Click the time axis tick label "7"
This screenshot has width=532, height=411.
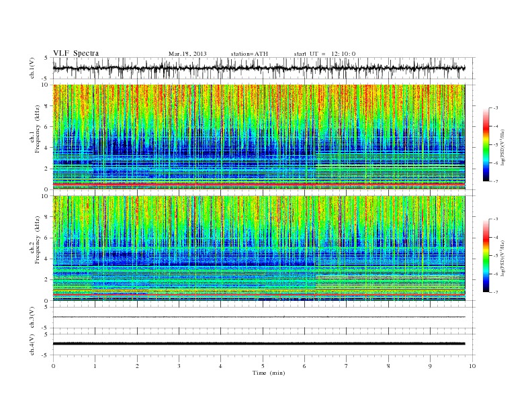tap(347, 366)
